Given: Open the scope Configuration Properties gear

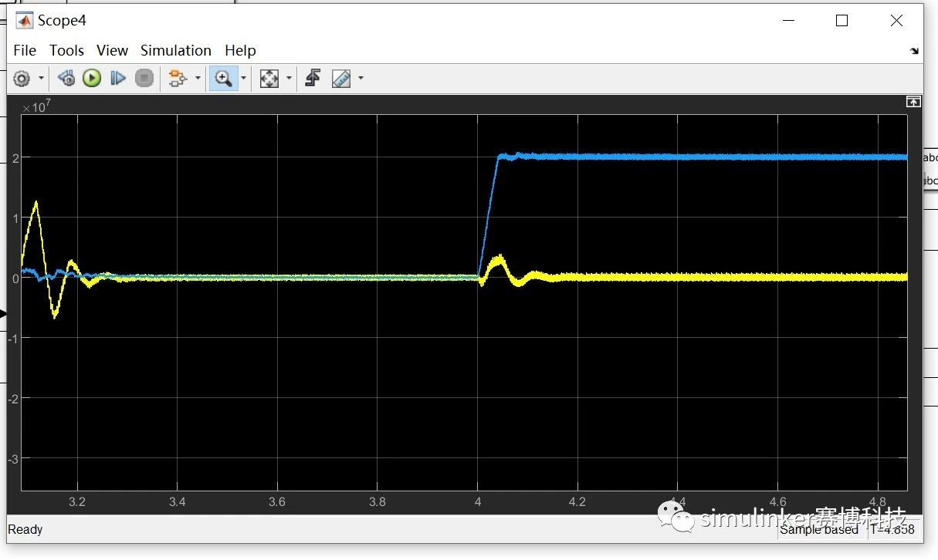Looking at the screenshot, I should 22,78.
